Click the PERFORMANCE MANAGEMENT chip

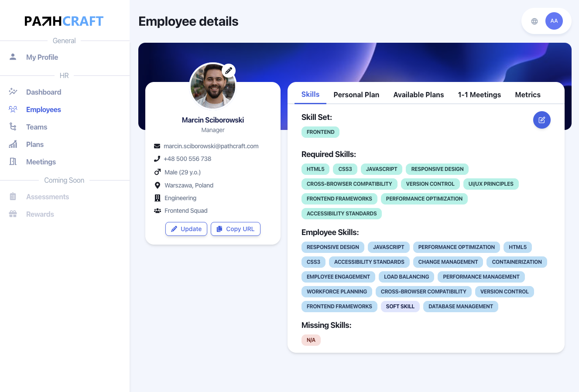point(481,277)
